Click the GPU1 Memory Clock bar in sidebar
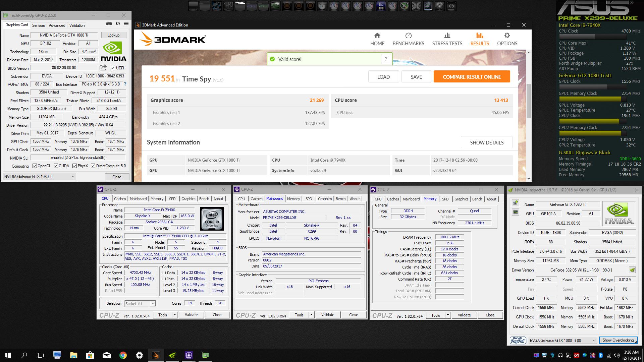Image resolution: width=644 pixels, height=362 pixels. tap(593, 99)
